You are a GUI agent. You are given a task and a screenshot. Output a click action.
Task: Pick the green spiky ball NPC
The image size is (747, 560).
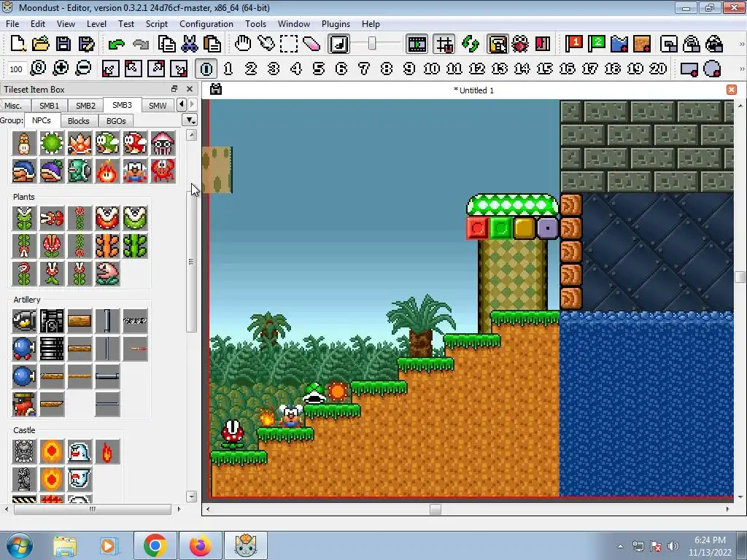pos(52,143)
